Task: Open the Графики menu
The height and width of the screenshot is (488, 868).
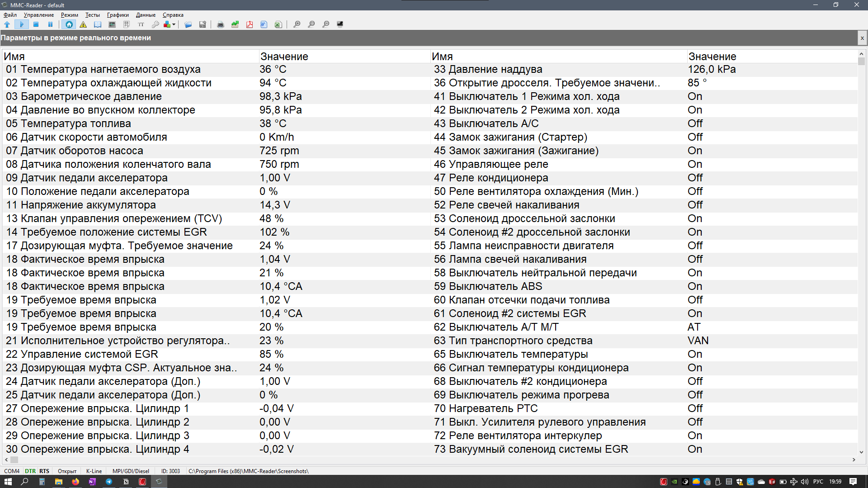Action: 118,15
